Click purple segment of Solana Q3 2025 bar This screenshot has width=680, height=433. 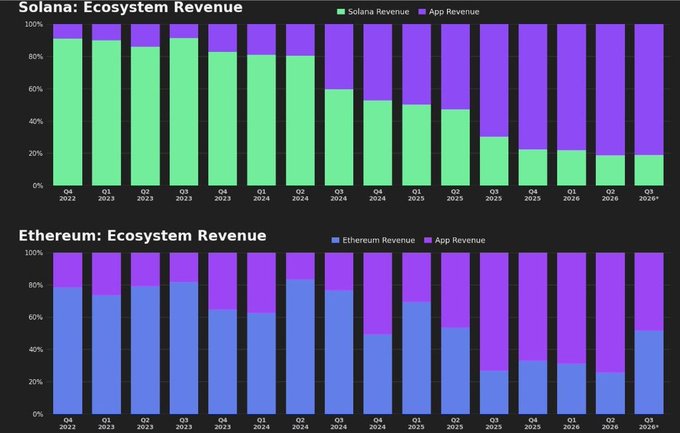494,80
